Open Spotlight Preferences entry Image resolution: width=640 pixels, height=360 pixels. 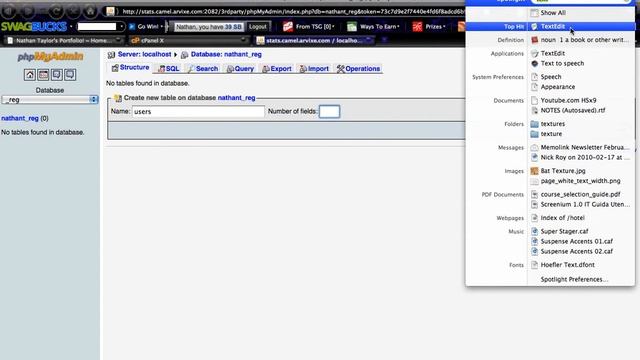[x=574, y=280]
